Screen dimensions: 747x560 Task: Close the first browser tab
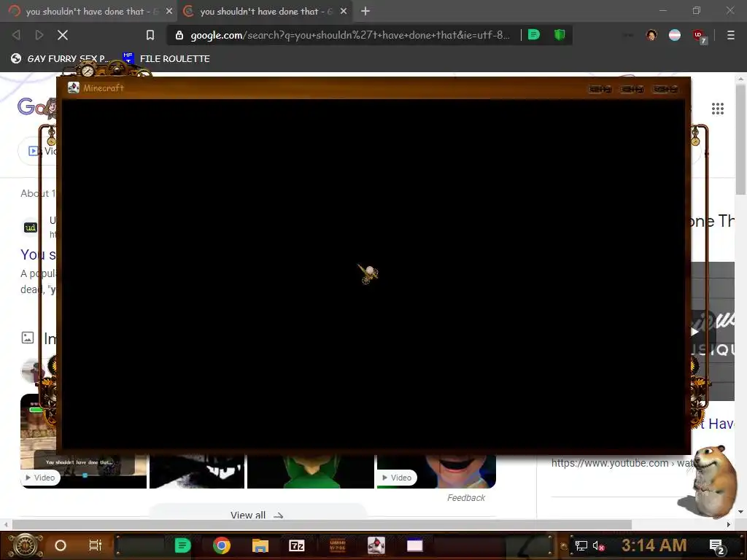point(169,11)
